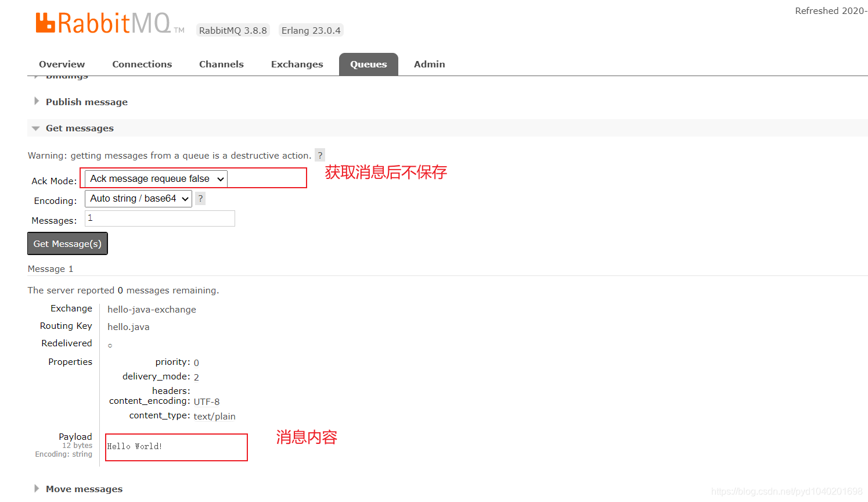The image size is (868, 502).
Task: Go to the Overview tab
Action: 62,64
